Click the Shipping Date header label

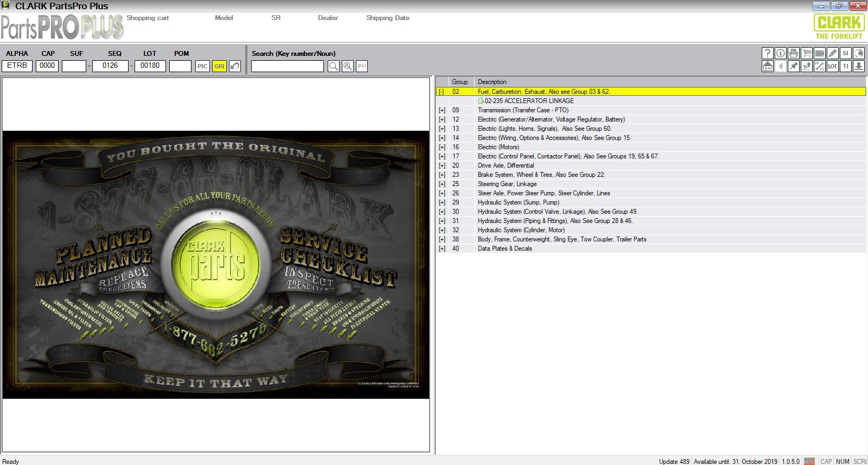pos(388,18)
